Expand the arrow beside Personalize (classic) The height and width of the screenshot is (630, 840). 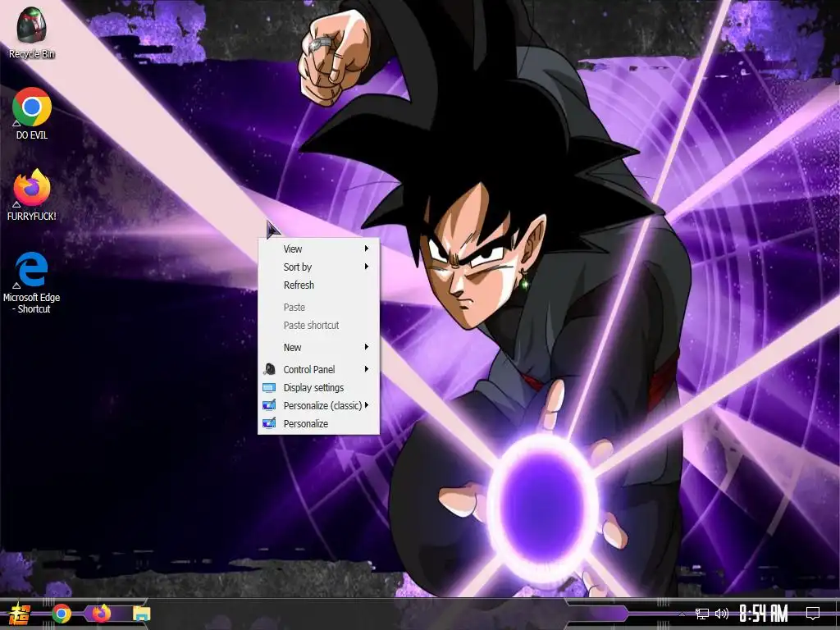367,405
